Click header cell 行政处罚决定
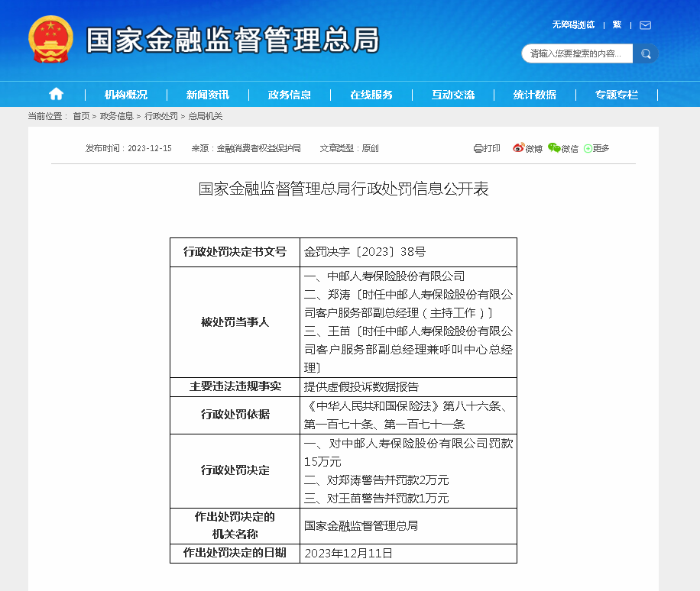The image size is (700, 591). pos(235,470)
